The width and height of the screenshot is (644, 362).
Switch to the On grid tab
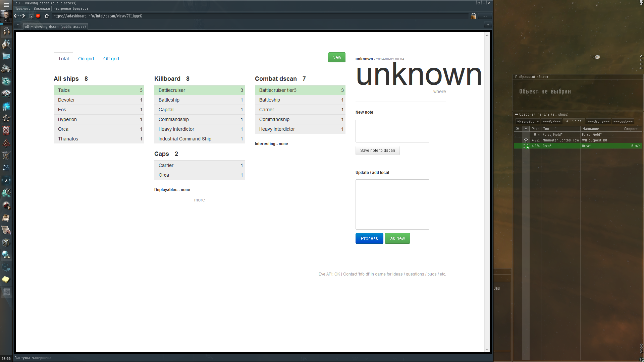click(x=86, y=59)
